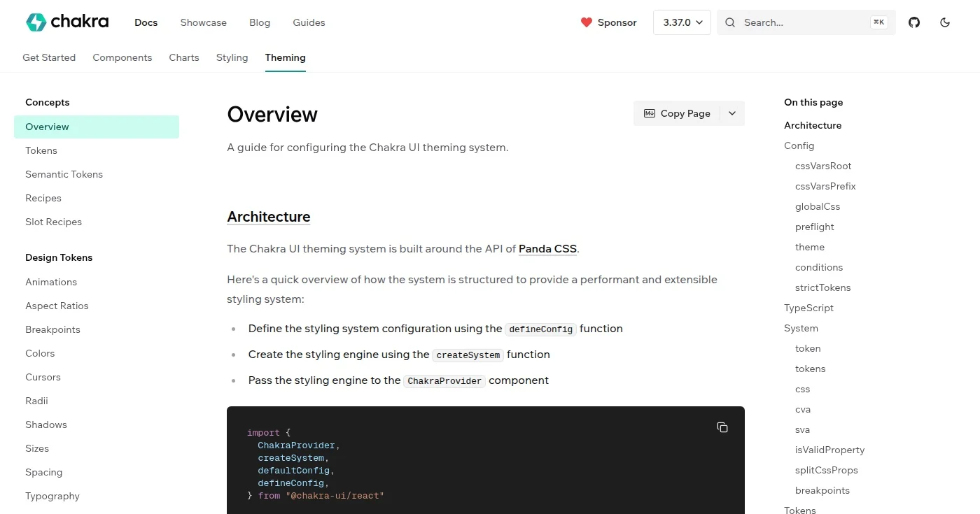Click the defineConfig inline code

541,329
